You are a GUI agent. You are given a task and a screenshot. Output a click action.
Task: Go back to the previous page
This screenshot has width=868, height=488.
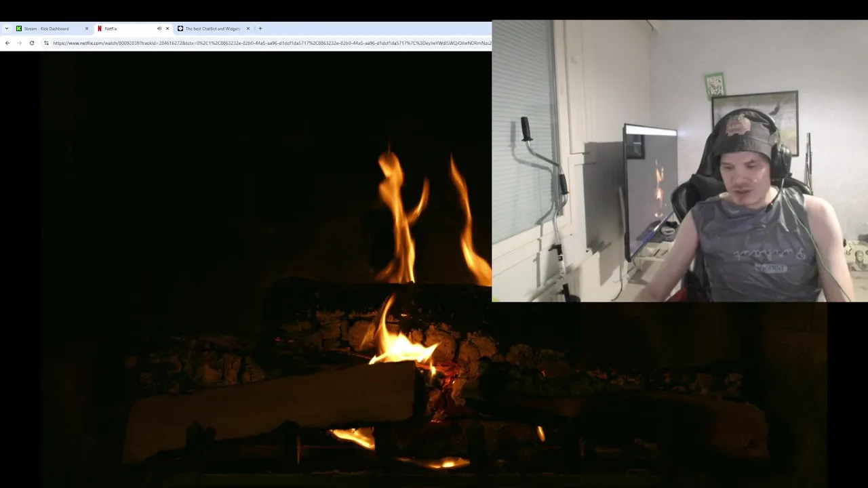[x=7, y=43]
